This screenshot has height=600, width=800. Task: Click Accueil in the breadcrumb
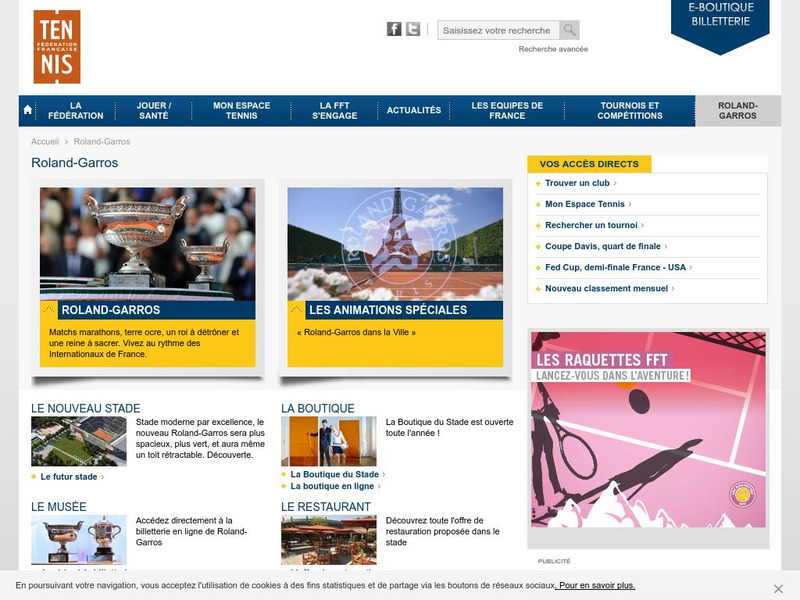45,141
